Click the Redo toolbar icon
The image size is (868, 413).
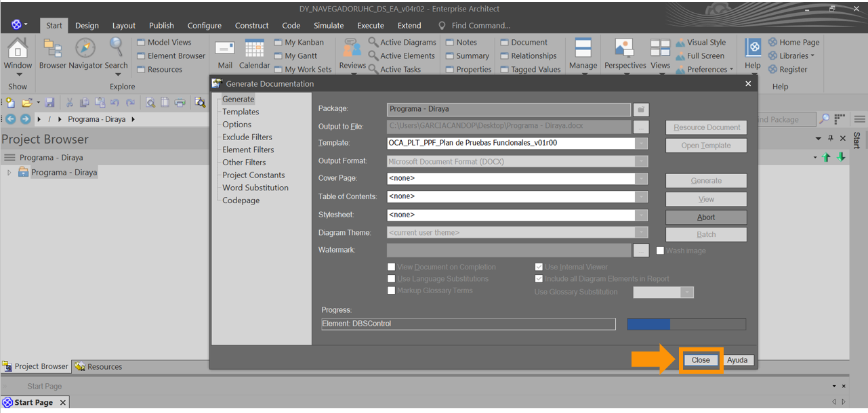[130, 103]
